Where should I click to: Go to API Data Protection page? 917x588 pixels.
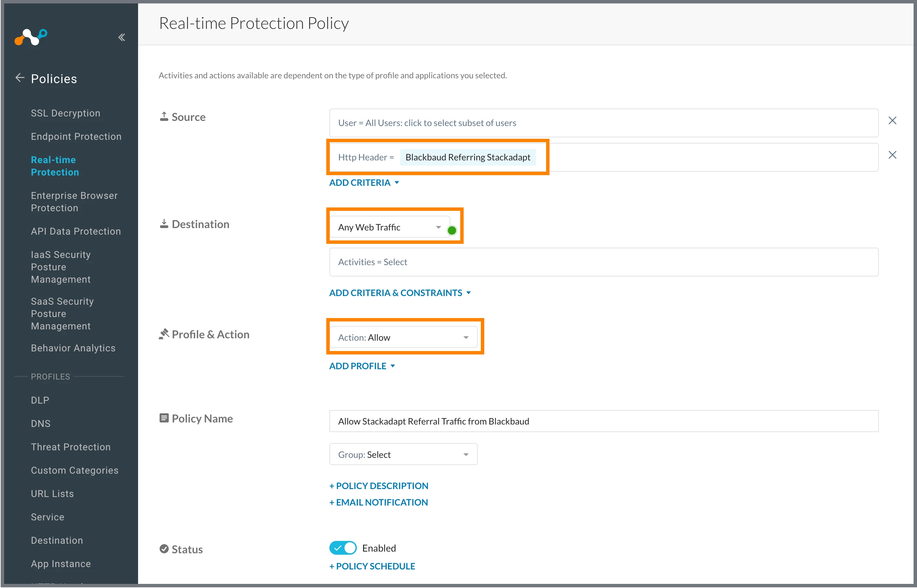[x=76, y=231]
